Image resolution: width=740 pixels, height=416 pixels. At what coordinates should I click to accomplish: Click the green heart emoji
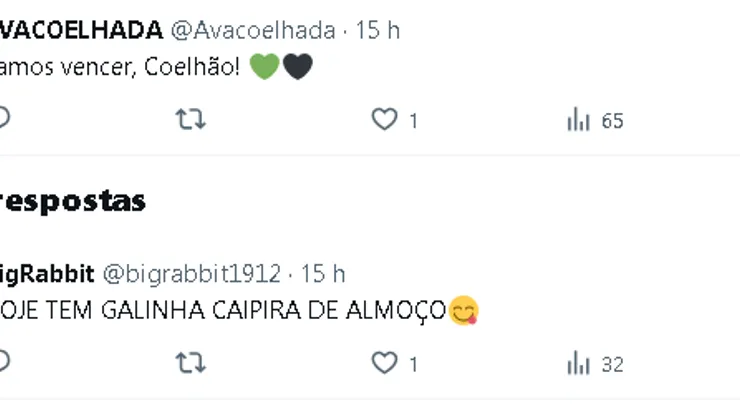point(265,67)
